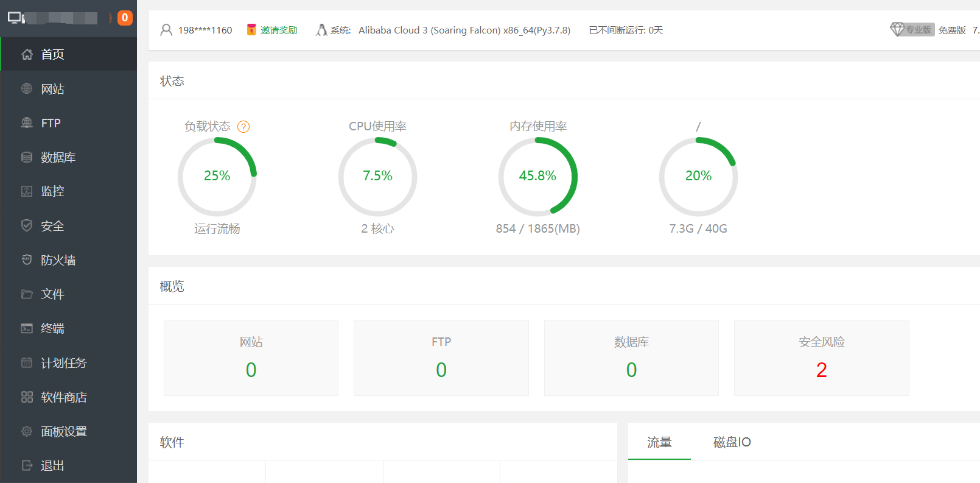This screenshot has width=980, height=483.
Task: Click the 854 / 1865(MB) memory text
Action: (x=538, y=228)
